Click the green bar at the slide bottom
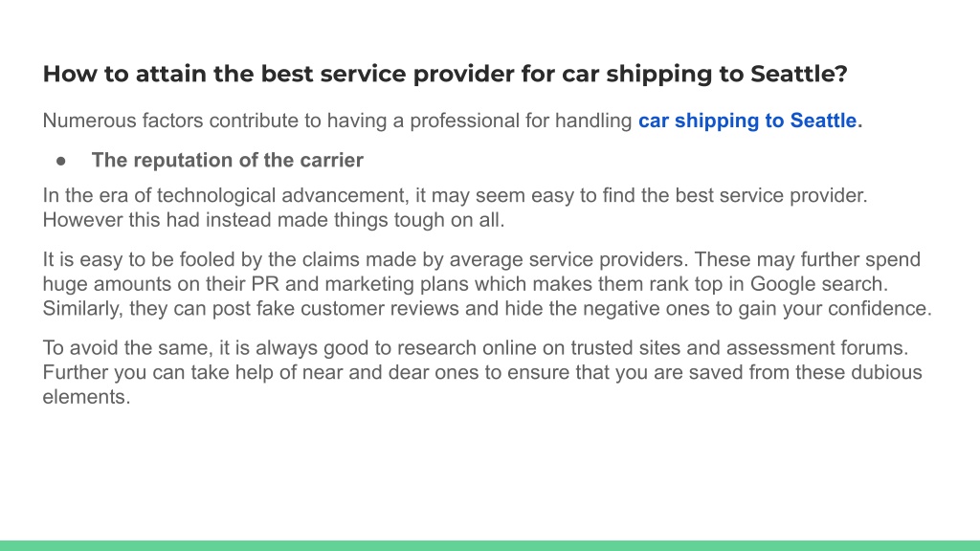The height and width of the screenshot is (551, 980). (490, 545)
